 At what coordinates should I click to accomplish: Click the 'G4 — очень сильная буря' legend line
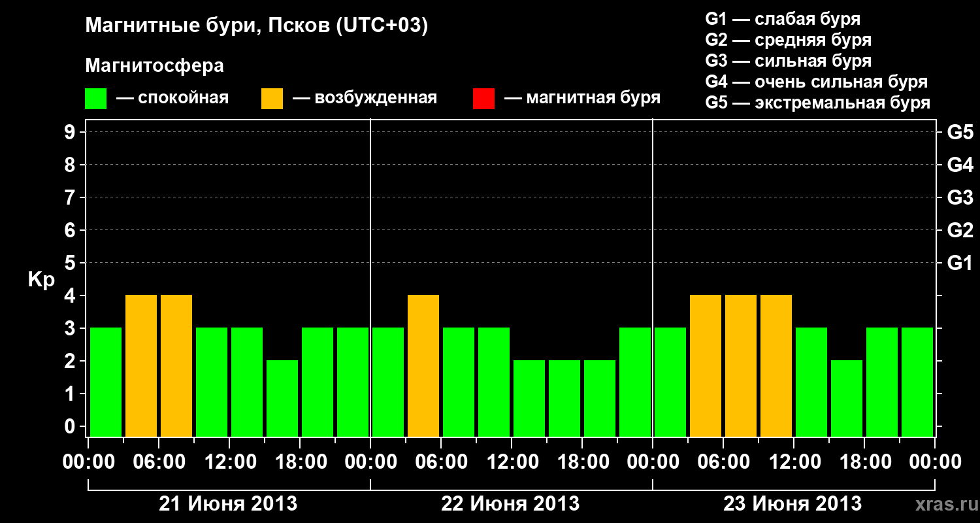click(x=817, y=82)
